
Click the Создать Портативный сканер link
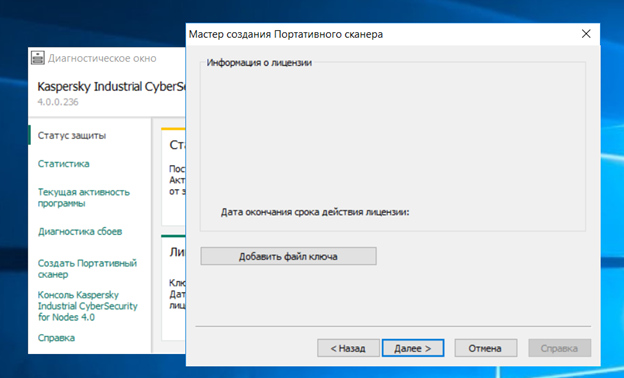point(87,269)
